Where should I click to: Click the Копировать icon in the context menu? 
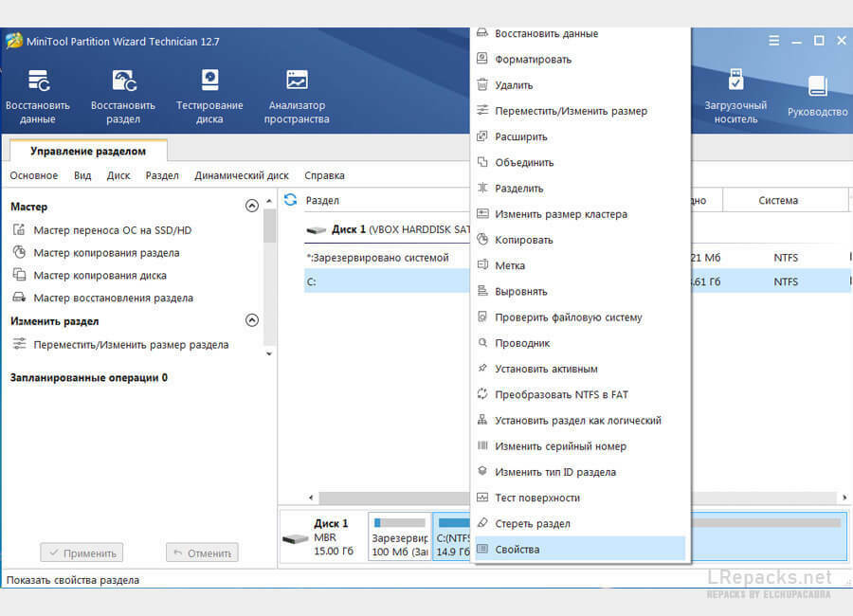pyautogui.click(x=482, y=239)
